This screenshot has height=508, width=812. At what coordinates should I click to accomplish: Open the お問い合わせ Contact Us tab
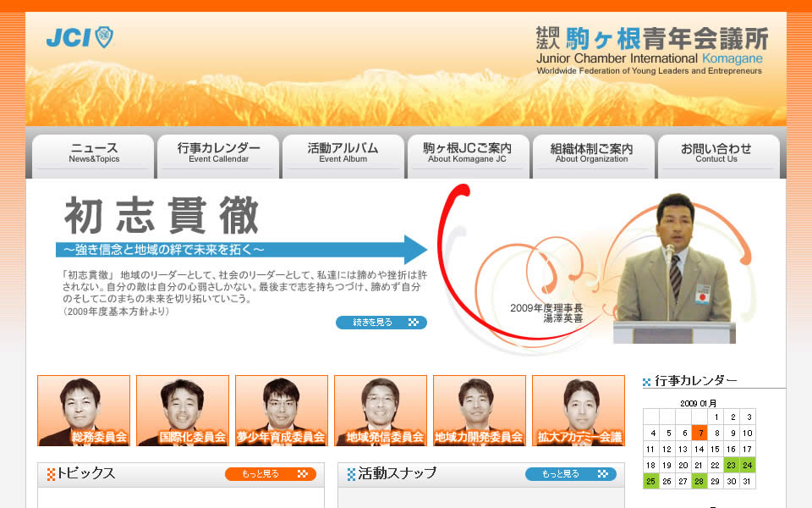pos(718,156)
